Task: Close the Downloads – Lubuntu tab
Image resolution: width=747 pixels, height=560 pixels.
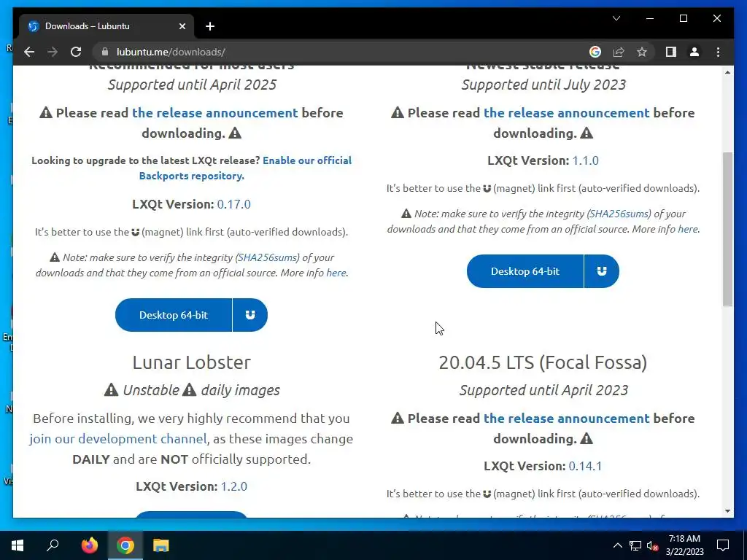Action: pos(182,26)
